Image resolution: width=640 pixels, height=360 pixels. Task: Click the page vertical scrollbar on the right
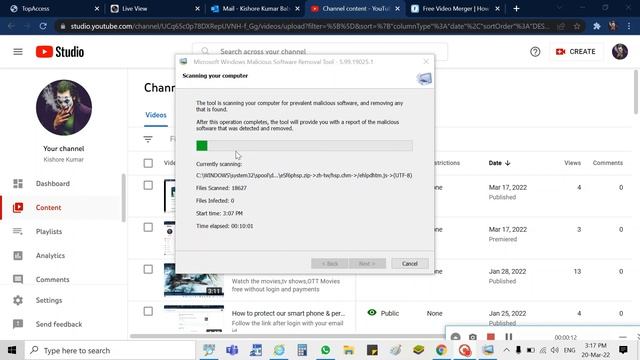point(636,92)
